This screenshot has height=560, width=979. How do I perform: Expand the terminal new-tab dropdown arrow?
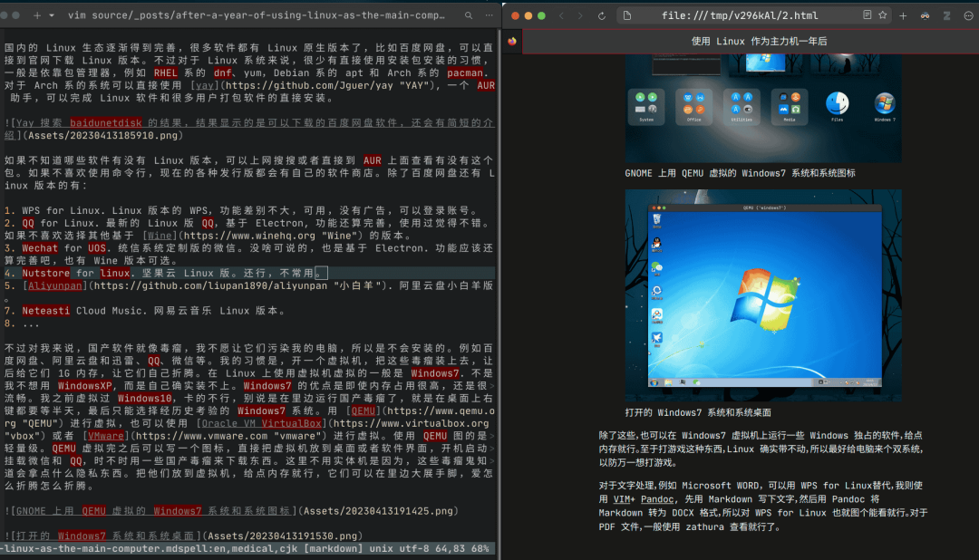[51, 15]
